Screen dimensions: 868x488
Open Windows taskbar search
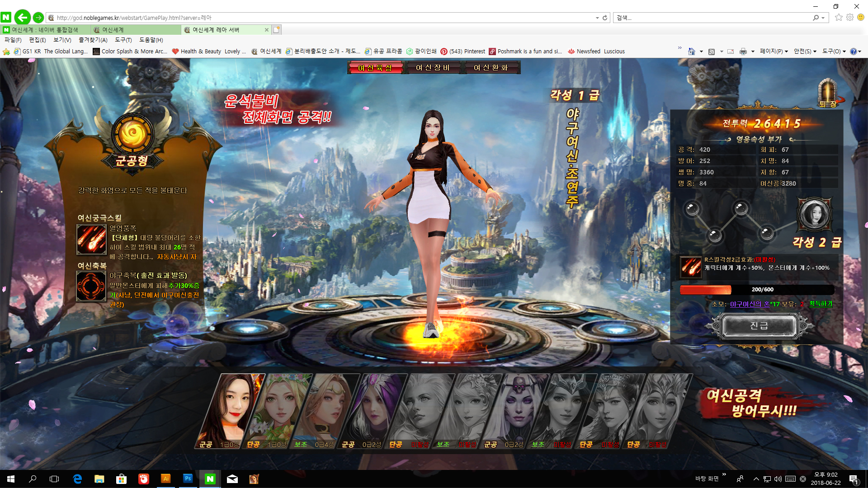tap(33, 479)
